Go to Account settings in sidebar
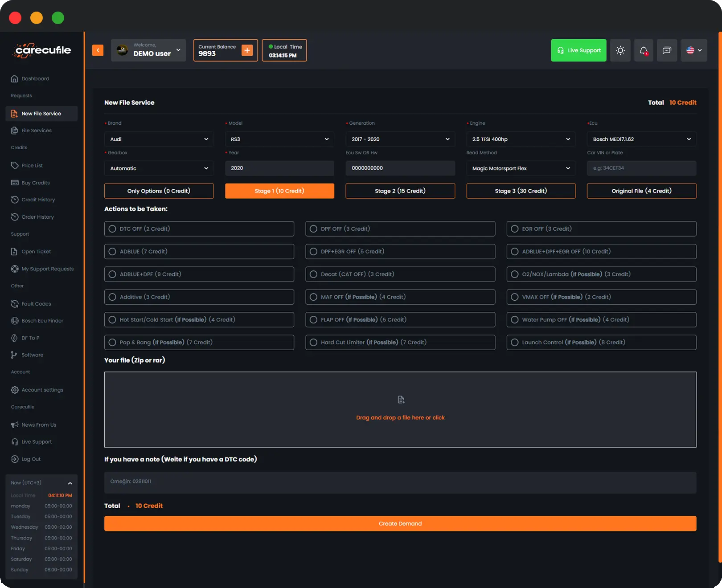 (x=42, y=390)
